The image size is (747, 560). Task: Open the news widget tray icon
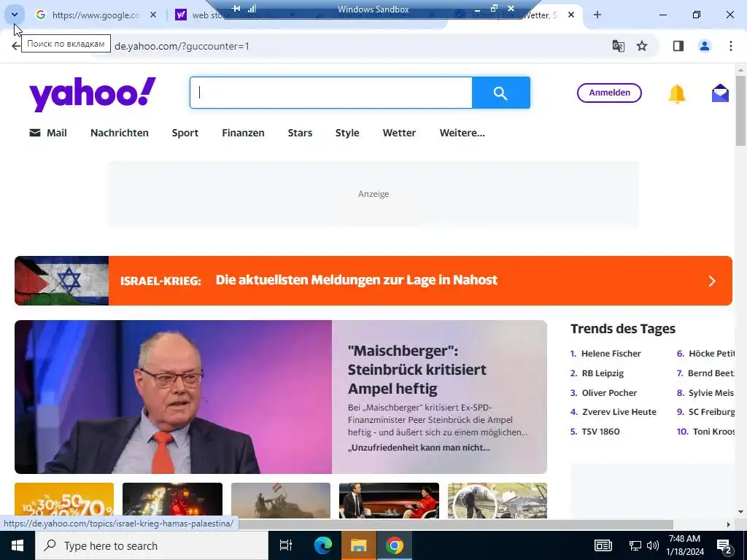pyautogui.click(x=603, y=545)
